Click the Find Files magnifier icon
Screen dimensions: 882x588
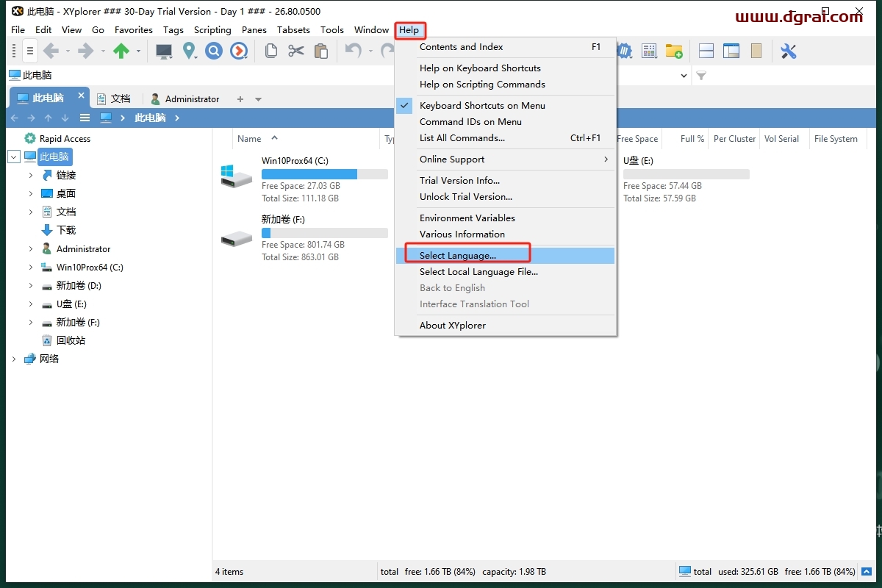(x=214, y=51)
